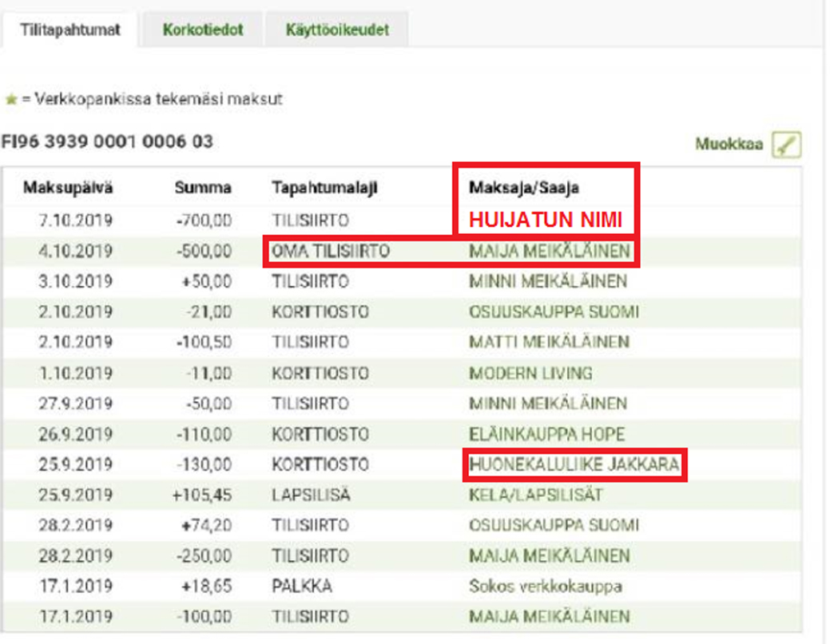Select the Tilitapahtumat tab
The image size is (830, 644).
(x=70, y=30)
